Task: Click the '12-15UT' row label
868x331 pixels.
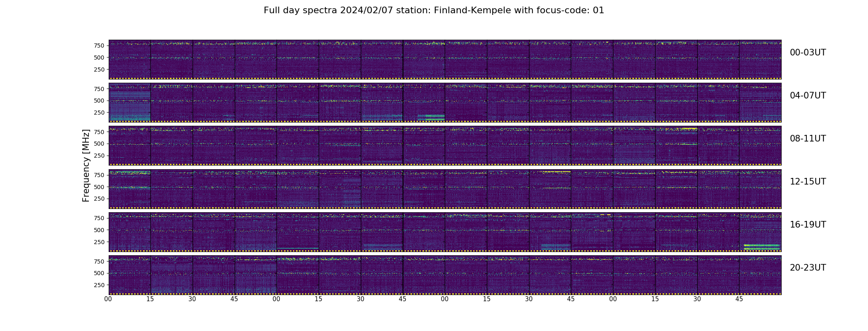Action: pos(808,182)
